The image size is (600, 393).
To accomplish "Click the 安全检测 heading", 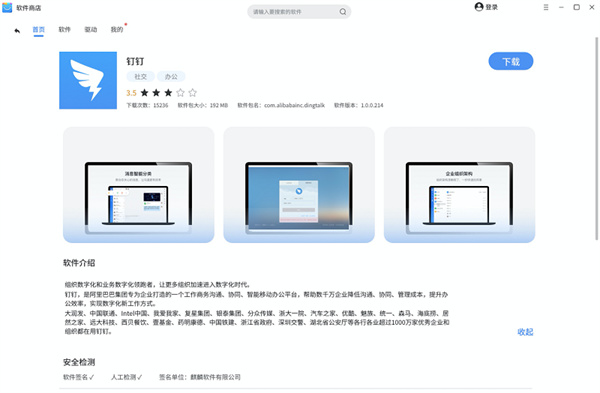I will tap(79, 362).
